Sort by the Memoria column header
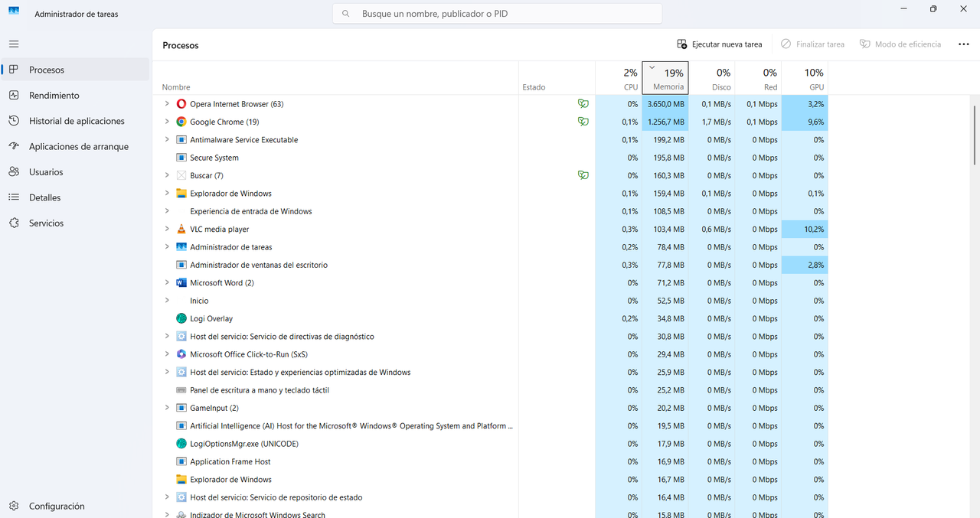980x518 pixels. [x=665, y=78]
